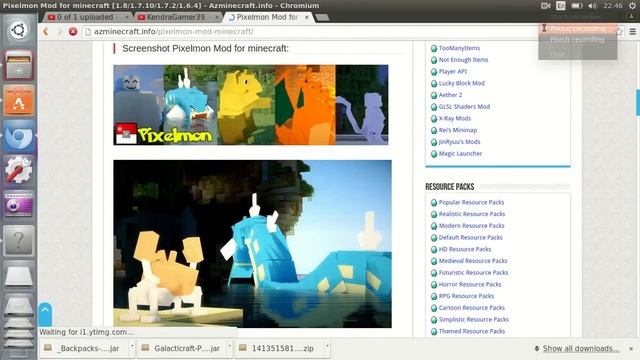The image size is (640, 360).
Task: Click the camera recording indicator in panel
Action: click(x=546, y=6)
